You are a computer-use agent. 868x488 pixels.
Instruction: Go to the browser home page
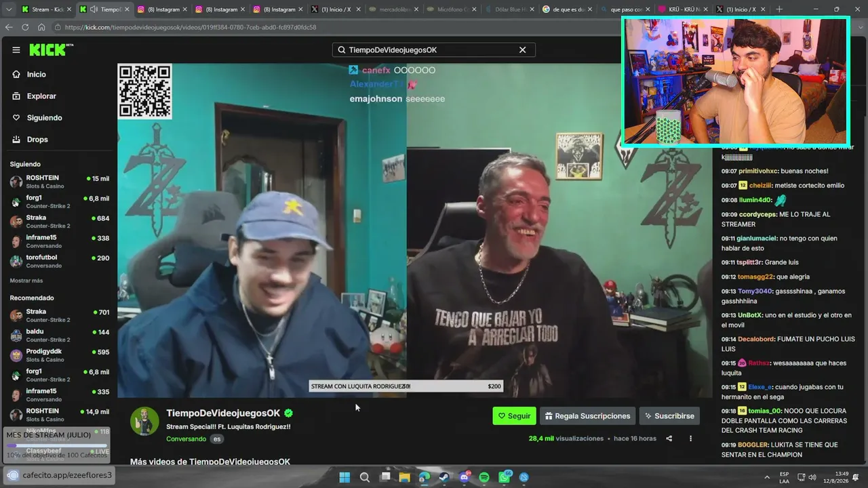coord(41,27)
